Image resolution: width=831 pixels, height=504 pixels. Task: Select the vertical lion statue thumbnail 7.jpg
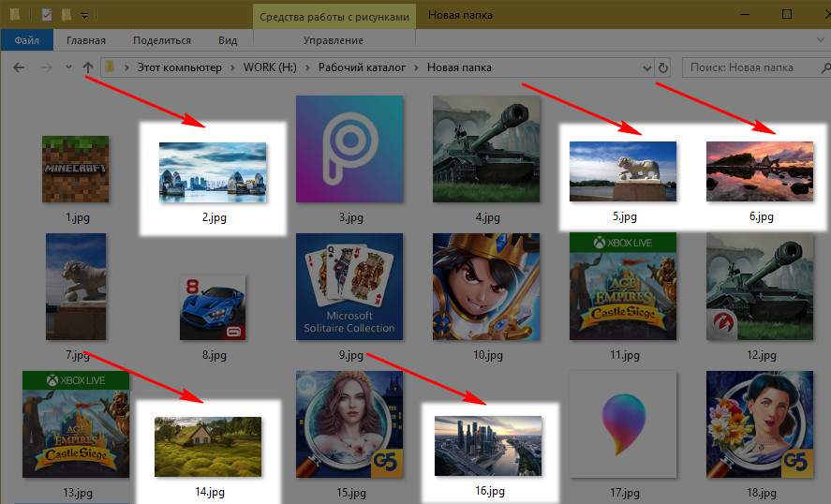[x=76, y=287]
